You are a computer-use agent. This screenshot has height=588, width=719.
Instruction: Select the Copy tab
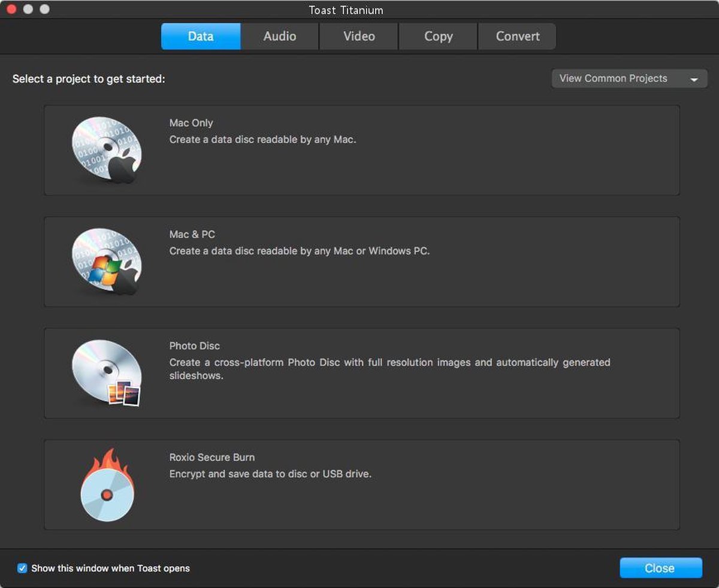[438, 36]
